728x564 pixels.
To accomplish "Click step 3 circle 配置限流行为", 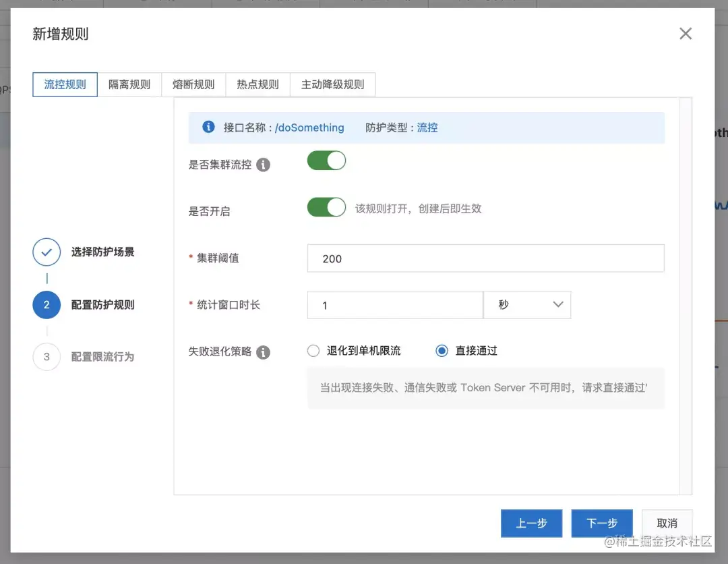I will pos(47,357).
